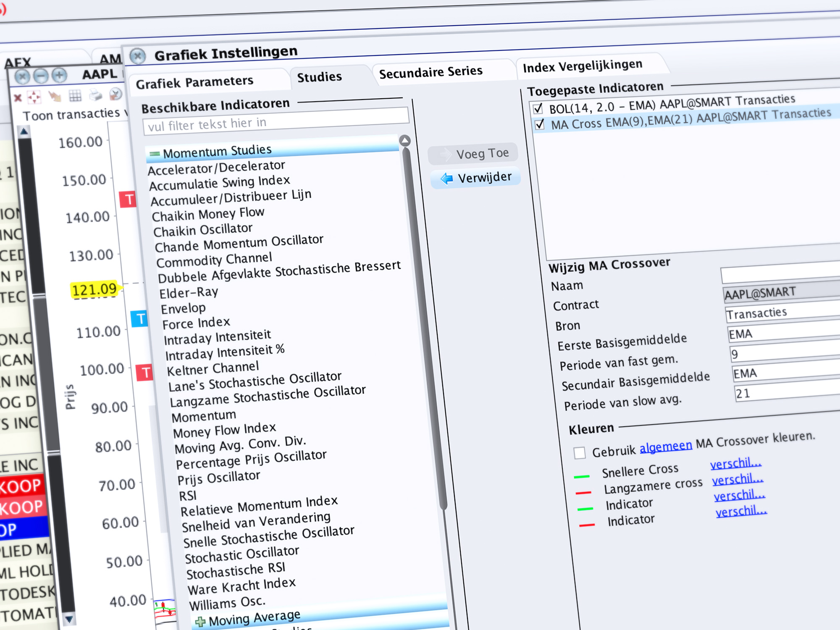Viewport: 840px width, 630px height.
Task: Click the scroll-up arrow of indicator list
Action: [405, 141]
